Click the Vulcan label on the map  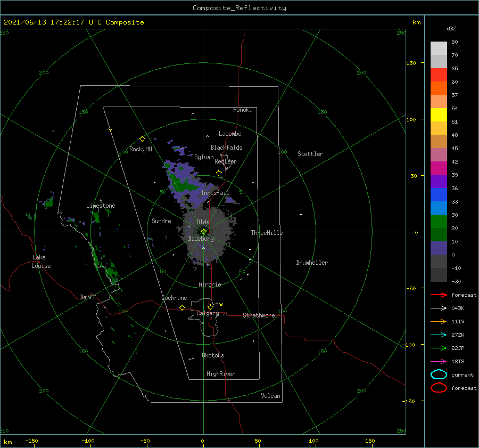tap(270, 396)
